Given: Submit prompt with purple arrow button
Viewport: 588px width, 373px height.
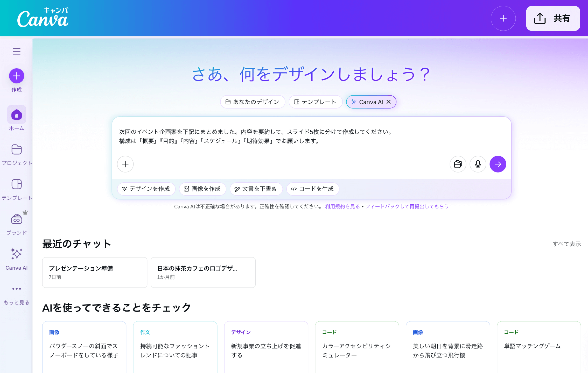Looking at the screenshot, I should (x=498, y=164).
